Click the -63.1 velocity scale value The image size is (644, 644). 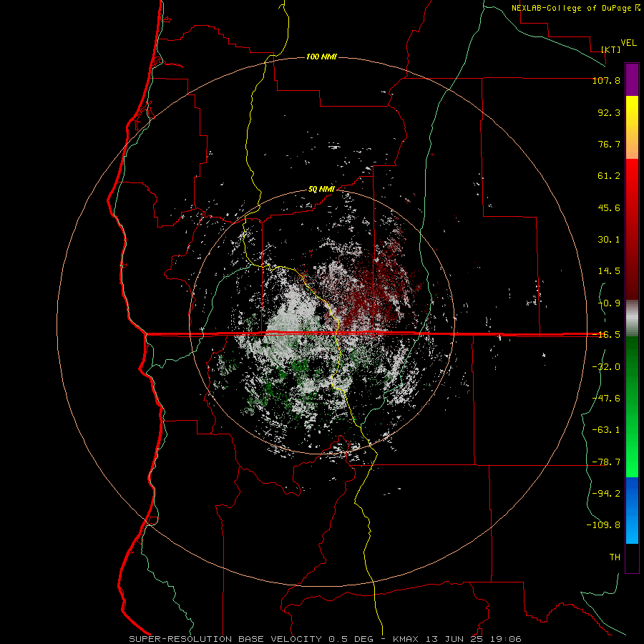pyautogui.click(x=606, y=430)
